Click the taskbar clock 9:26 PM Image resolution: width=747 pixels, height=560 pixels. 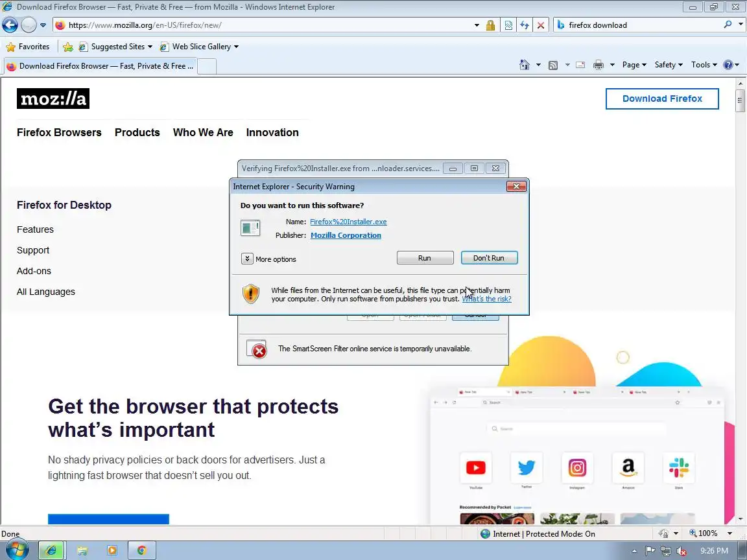pos(714,550)
